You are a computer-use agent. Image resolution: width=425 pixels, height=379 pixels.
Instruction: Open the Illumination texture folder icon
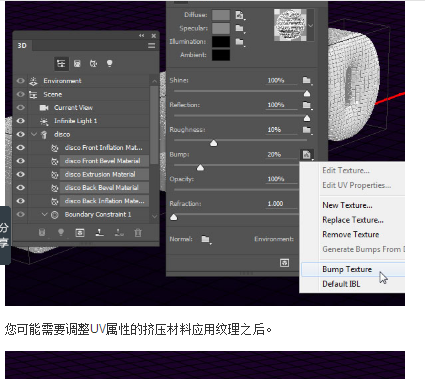[240, 42]
